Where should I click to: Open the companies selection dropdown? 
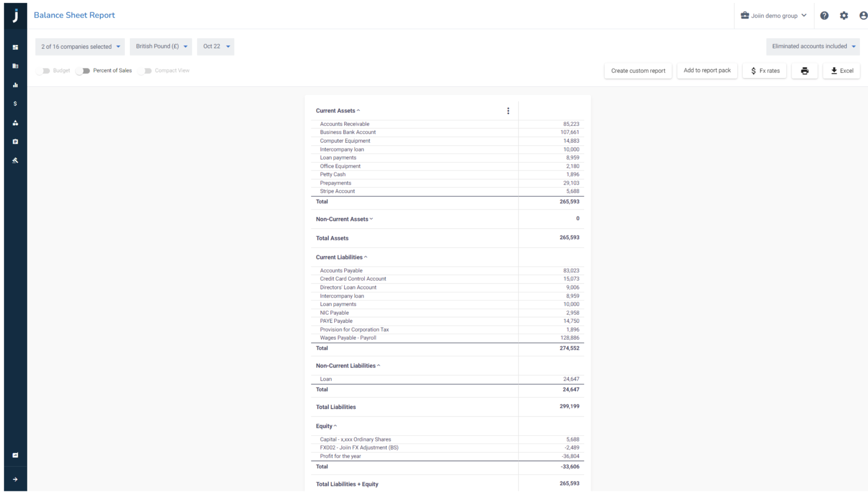point(79,46)
